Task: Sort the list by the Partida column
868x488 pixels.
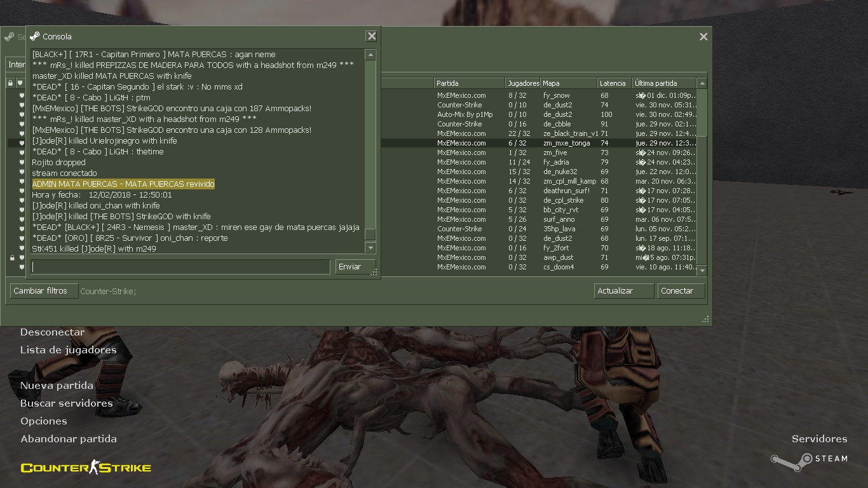Action: point(470,83)
